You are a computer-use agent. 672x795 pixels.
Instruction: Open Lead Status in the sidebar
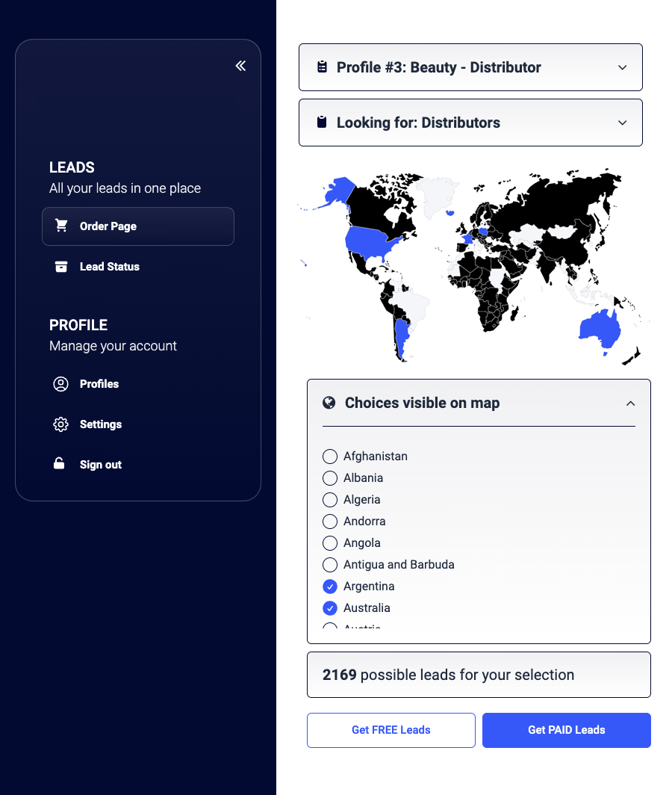[110, 267]
